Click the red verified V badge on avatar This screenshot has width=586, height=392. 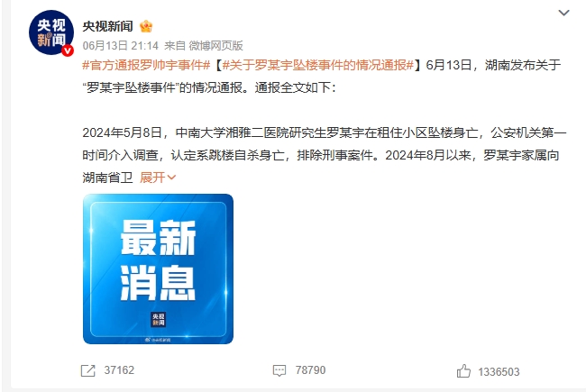(68, 50)
